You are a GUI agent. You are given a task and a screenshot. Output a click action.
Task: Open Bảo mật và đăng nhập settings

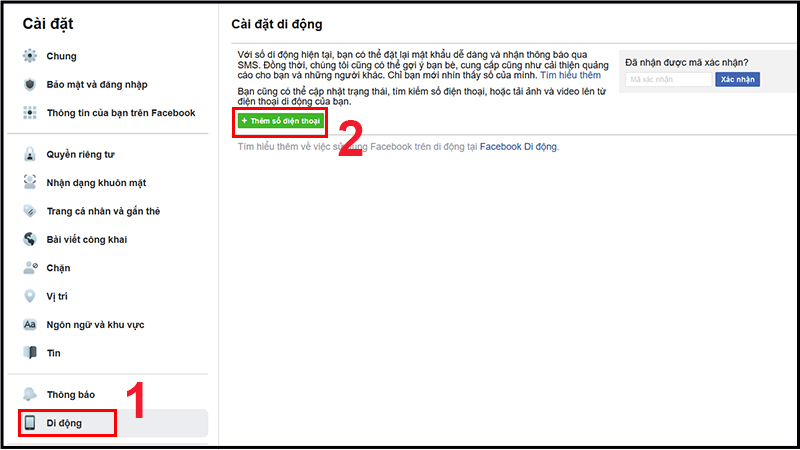click(97, 85)
